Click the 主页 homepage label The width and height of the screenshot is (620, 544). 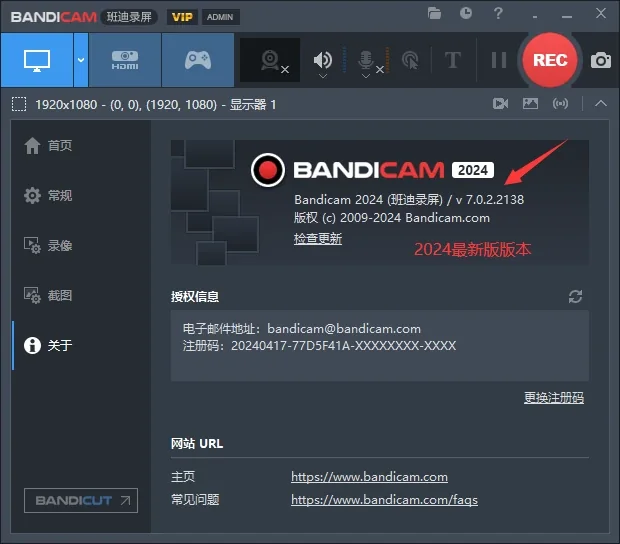click(x=183, y=477)
